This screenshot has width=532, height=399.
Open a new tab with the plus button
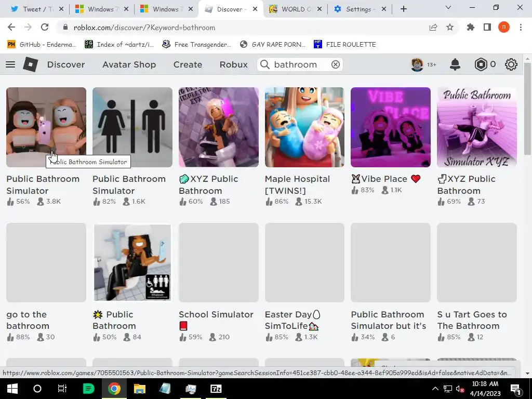pos(403,9)
